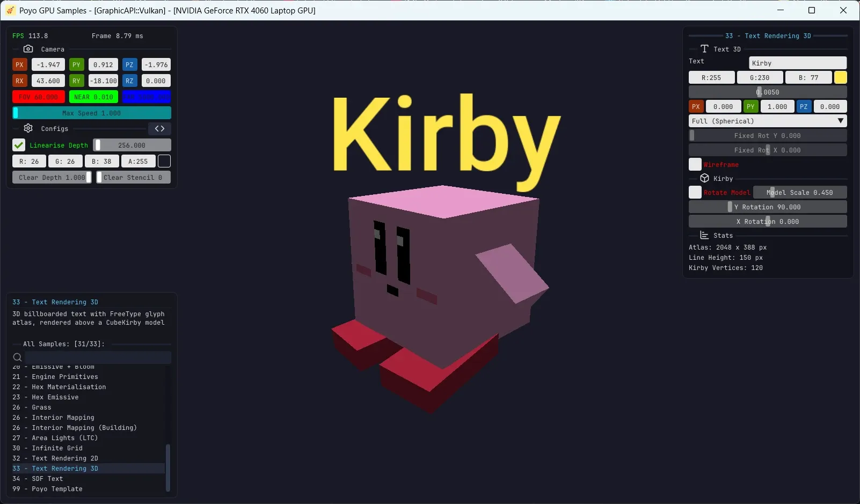
Task: Click the Text 3D 'T' icon
Action: pos(704,49)
